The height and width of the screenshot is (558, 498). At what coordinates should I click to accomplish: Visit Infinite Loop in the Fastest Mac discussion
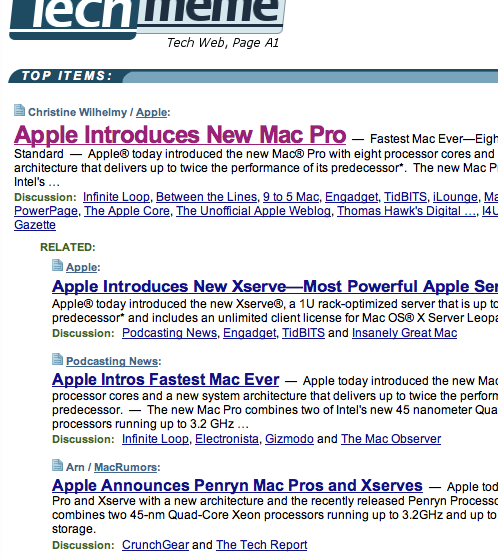[x=156, y=439]
